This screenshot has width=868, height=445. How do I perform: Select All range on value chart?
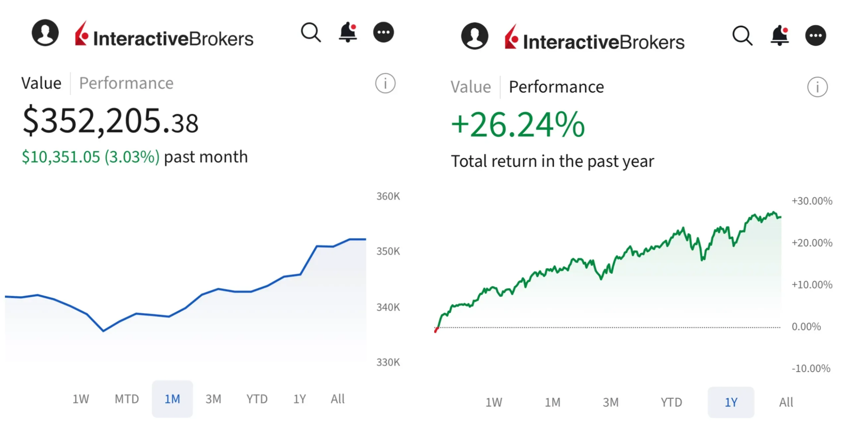[337, 399]
